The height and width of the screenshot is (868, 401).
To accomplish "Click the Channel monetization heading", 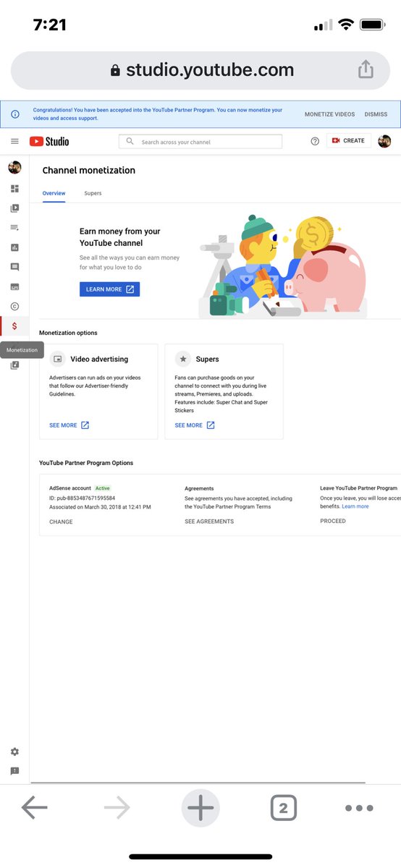I will click(x=89, y=171).
